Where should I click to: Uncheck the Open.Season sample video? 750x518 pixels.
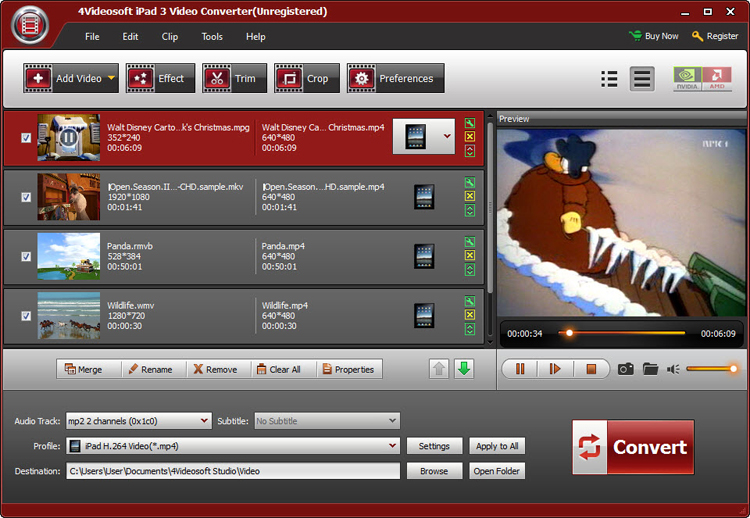[x=26, y=197]
